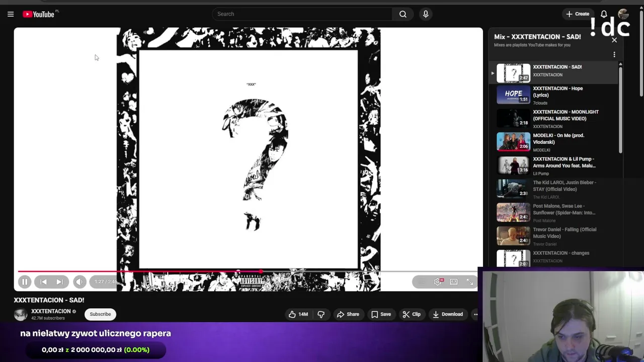Click the donation goal 0,00 zł progress bar
This screenshot has width=644, height=362.
[96, 350]
